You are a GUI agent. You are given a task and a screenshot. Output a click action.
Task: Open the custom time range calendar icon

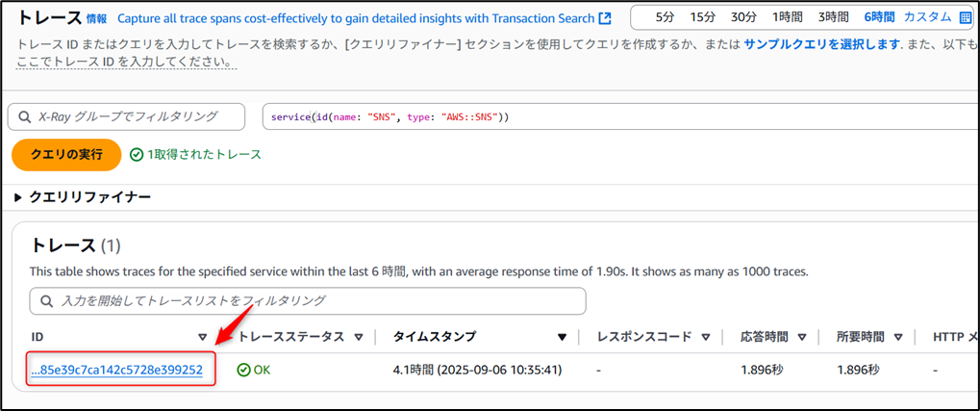click(966, 17)
